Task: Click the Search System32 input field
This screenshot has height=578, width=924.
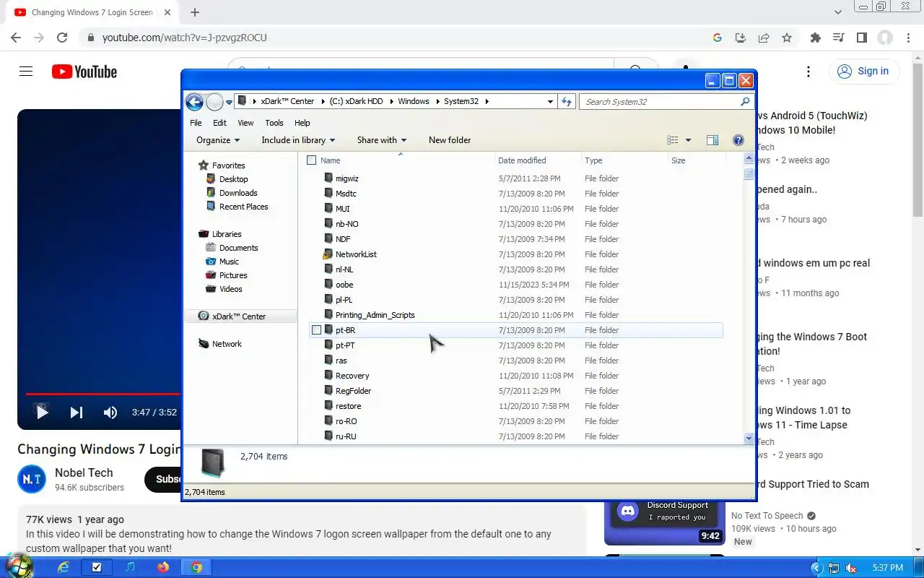Action: point(661,102)
